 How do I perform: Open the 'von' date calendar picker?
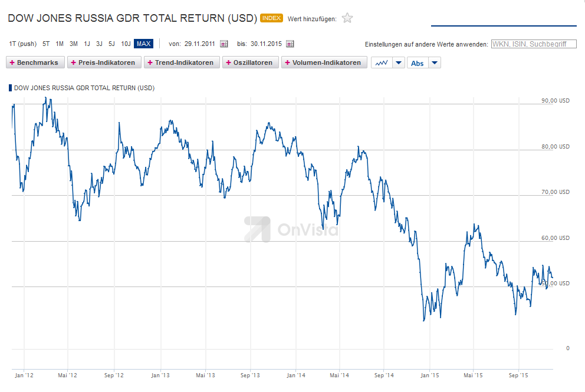point(224,44)
